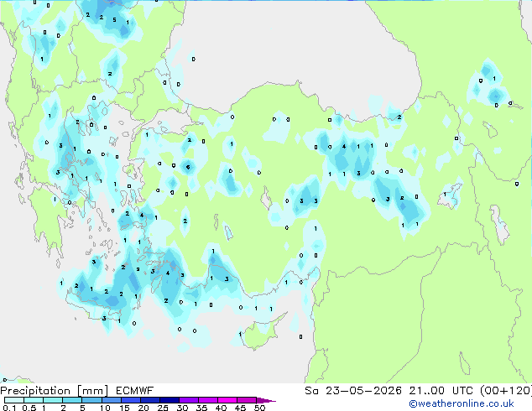The image size is (532, 411).
Task: Click the purple arrow ending the legend
Action: [266, 400]
